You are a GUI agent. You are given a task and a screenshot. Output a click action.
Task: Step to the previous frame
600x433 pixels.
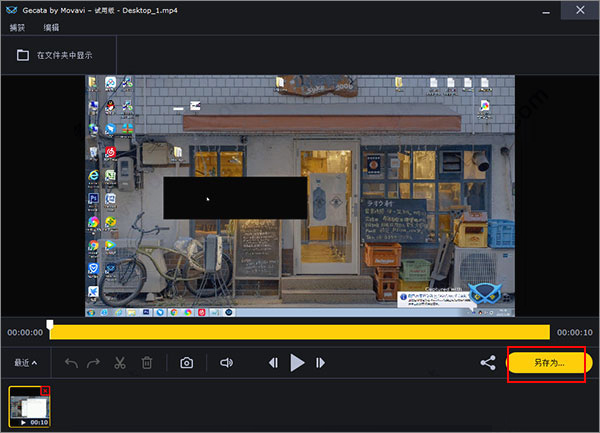(x=273, y=363)
